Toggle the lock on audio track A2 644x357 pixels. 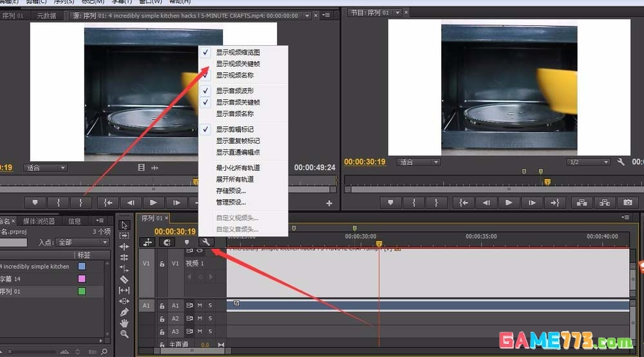click(162, 319)
